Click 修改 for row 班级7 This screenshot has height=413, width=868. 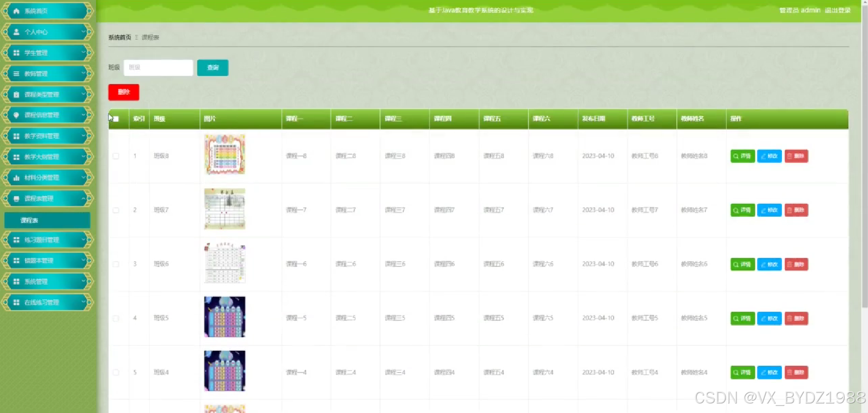coord(769,210)
